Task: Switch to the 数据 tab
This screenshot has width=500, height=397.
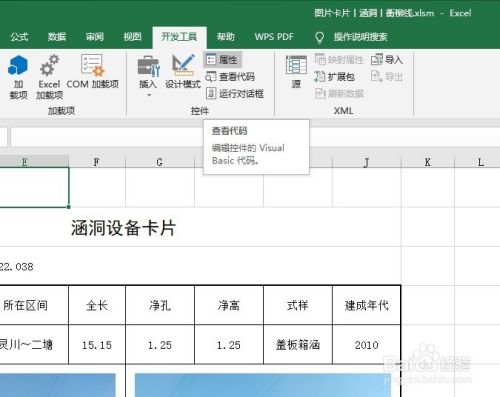Action: coord(57,37)
